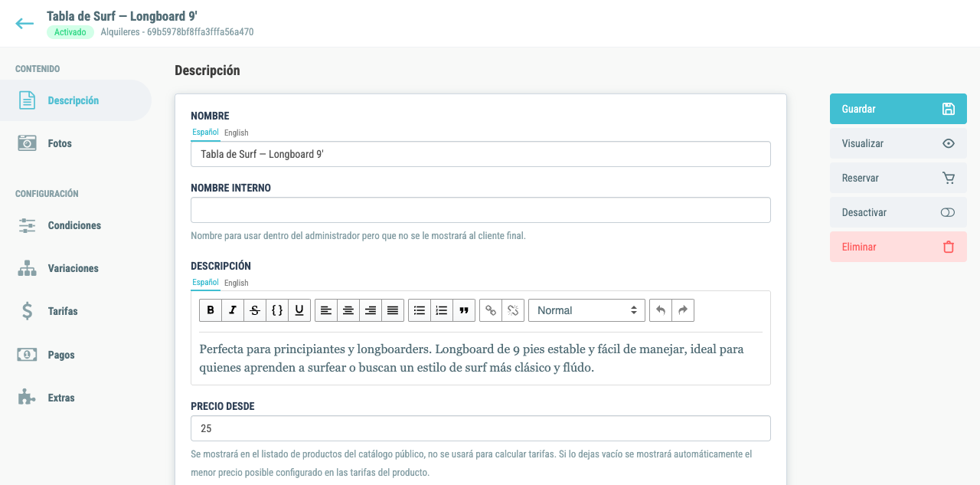Toggle underline formatting in the editor
The height and width of the screenshot is (485, 980).
click(x=299, y=310)
